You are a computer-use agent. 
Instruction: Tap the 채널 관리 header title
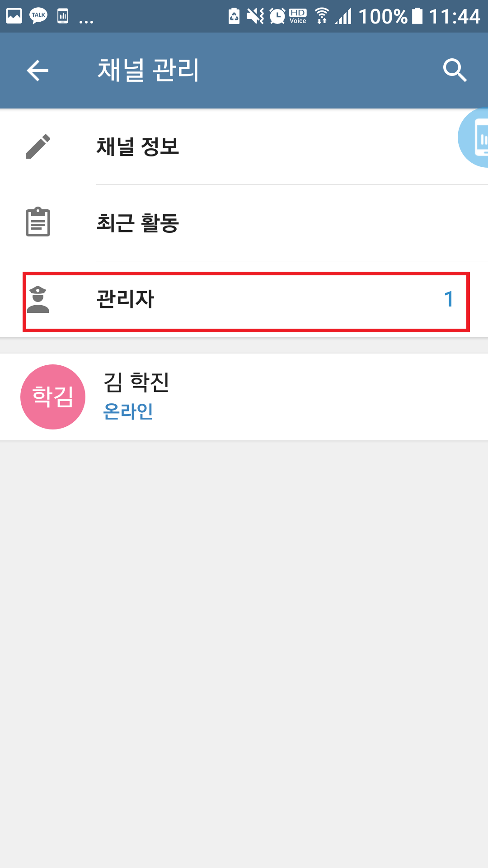pos(148,71)
